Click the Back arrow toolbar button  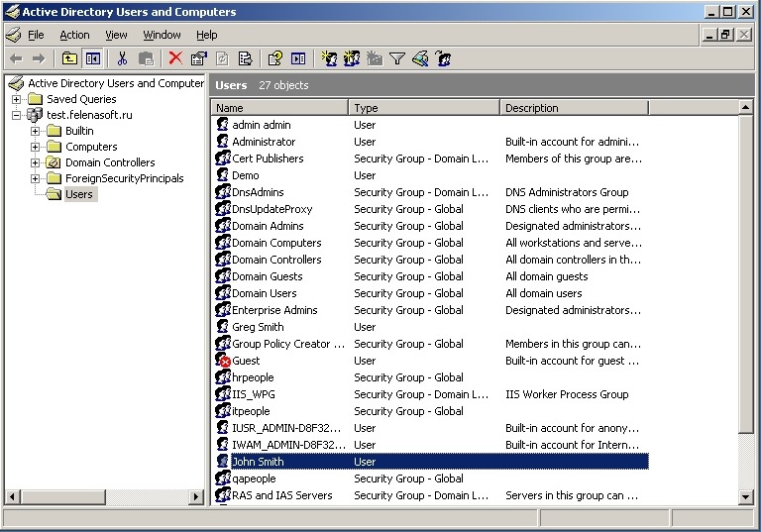pyautogui.click(x=17, y=59)
